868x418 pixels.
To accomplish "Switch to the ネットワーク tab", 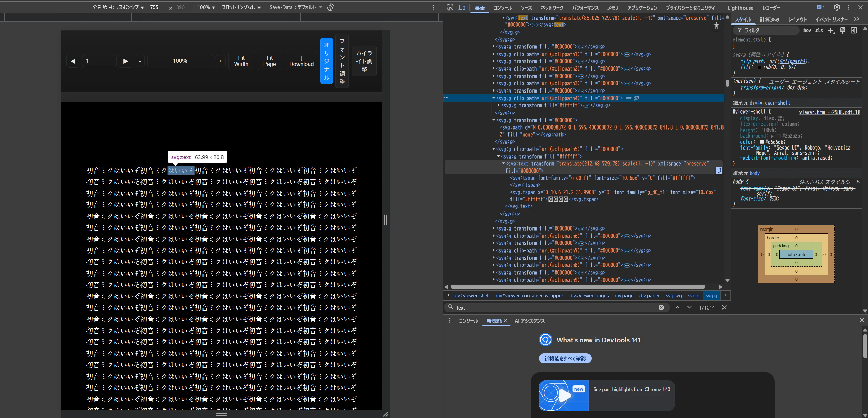I will (x=552, y=8).
